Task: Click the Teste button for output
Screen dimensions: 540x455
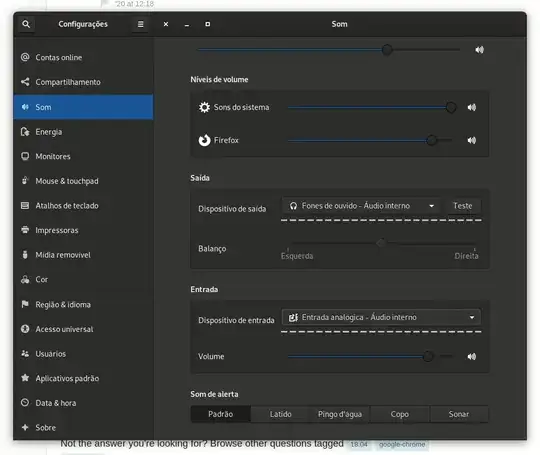Action: [x=462, y=206]
